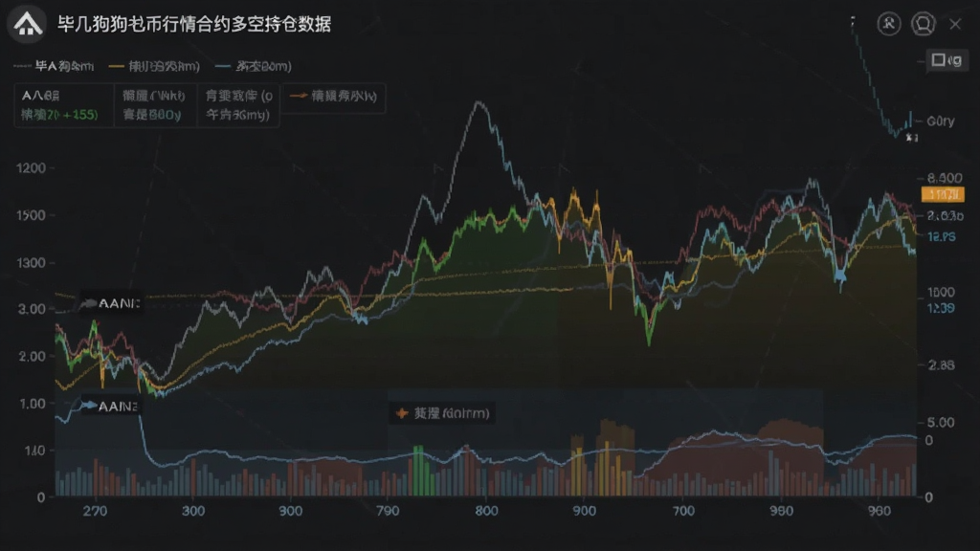The height and width of the screenshot is (551, 980).
Task: Toggle the gray dashed series in legend
Action: coord(54,66)
